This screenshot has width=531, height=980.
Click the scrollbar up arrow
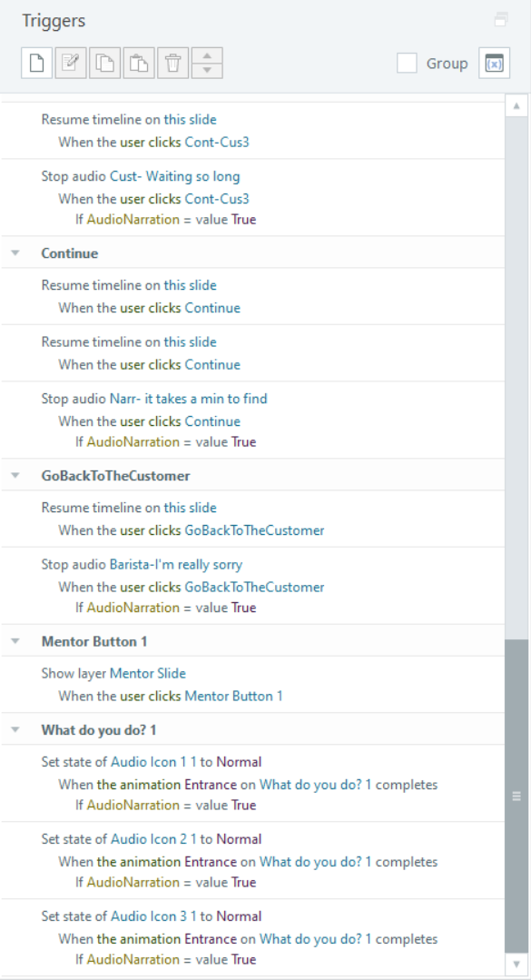click(516, 105)
